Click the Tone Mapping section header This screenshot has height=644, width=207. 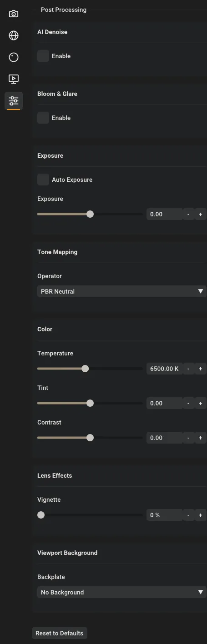point(57,252)
